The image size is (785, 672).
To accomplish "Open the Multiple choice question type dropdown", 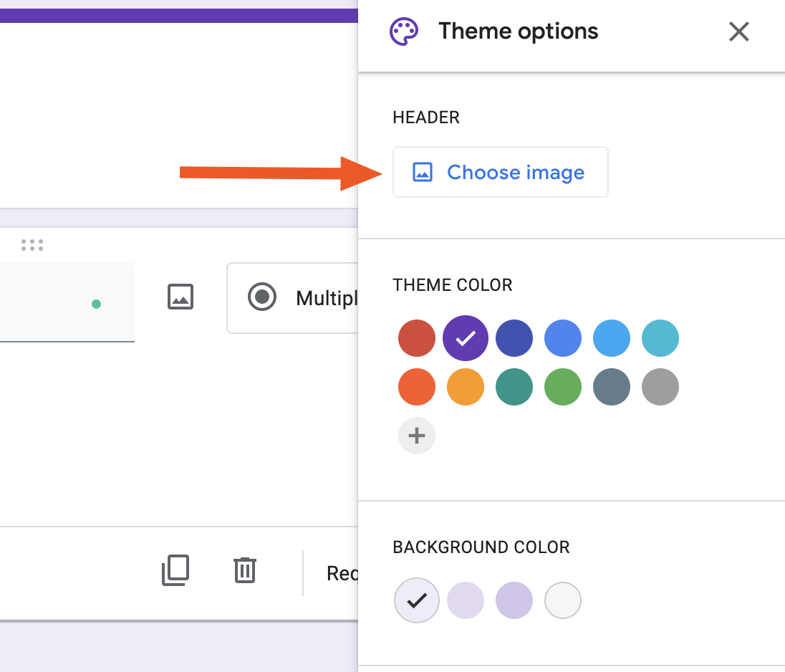I will point(292,297).
